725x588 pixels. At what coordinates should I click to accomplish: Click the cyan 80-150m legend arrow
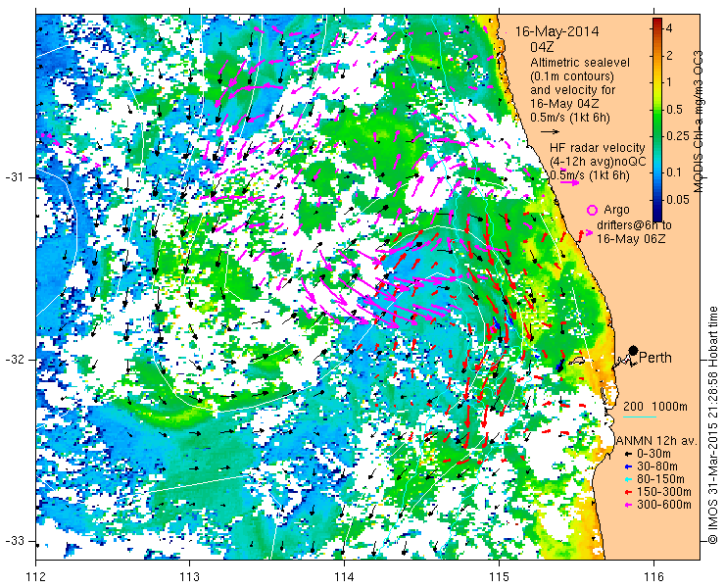click(x=627, y=479)
